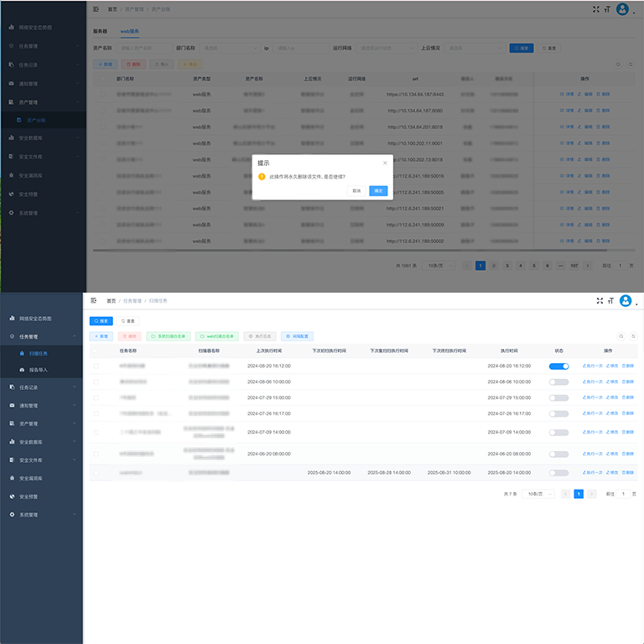Open user avatar menu on 扫描任务 page

(625, 300)
